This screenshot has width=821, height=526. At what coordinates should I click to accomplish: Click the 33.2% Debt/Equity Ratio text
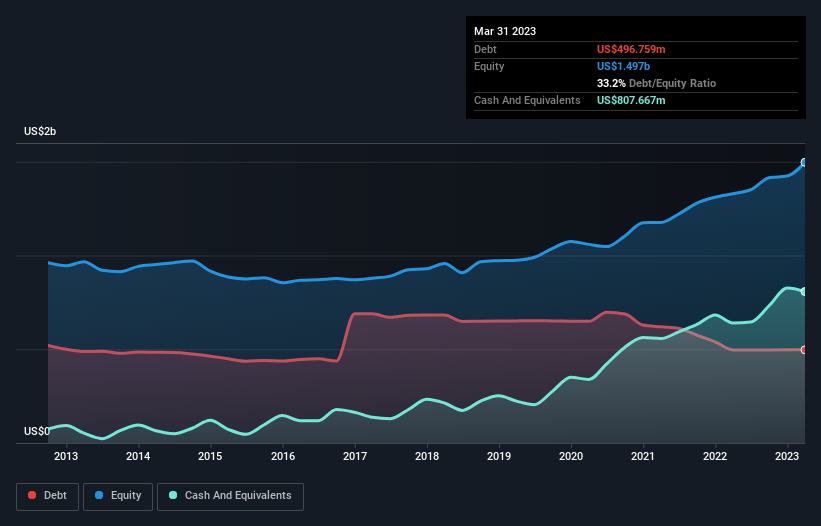pos(656,83)
